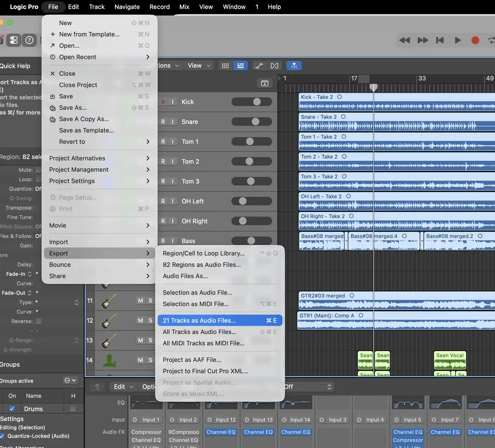Open the Quick Help question mark icon
Screen dimensions: 495x448
tap(29, 40)
